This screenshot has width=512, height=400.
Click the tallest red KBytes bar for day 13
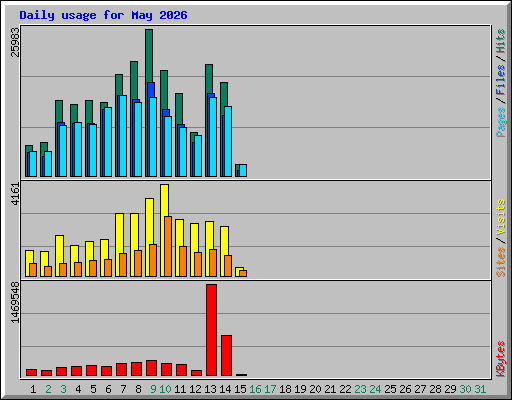pos(211,330)
